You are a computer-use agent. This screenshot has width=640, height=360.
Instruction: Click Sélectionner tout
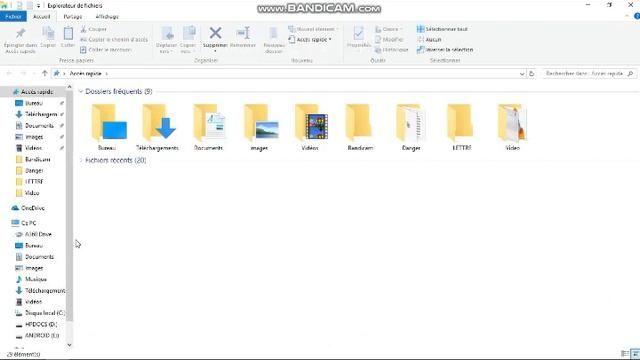[442, 29]
